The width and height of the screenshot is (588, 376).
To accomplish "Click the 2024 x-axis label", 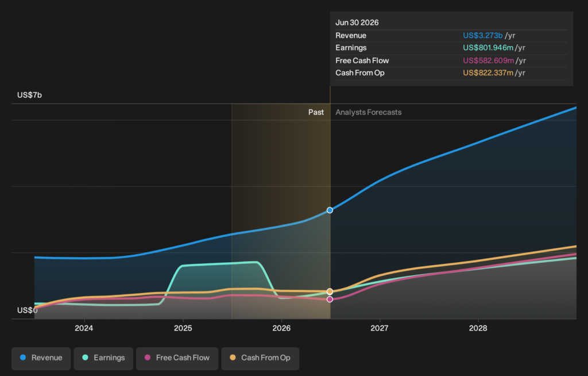I will click(x=84, y=328).
